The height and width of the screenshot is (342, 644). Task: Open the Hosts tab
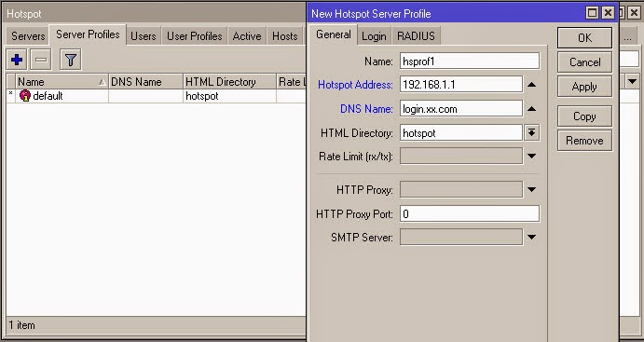[284, 36]
